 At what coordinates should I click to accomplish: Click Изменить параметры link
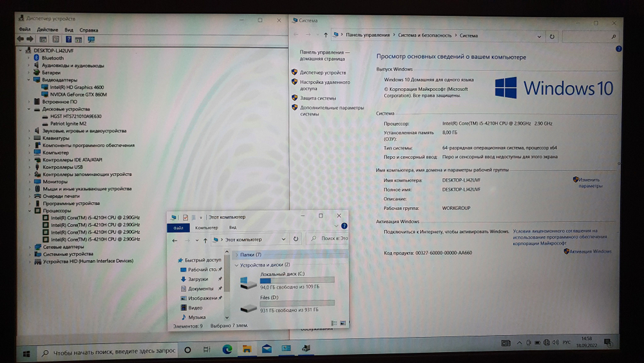click(590, 183)
